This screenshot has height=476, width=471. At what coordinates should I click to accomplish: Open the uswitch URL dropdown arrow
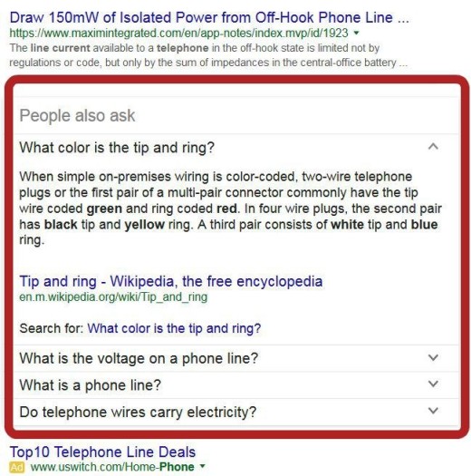click(x=203, y=466)
